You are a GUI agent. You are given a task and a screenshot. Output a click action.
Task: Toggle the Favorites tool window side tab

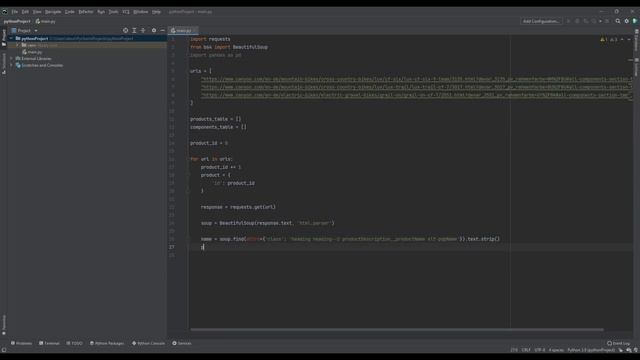click(x=4, y=325)
